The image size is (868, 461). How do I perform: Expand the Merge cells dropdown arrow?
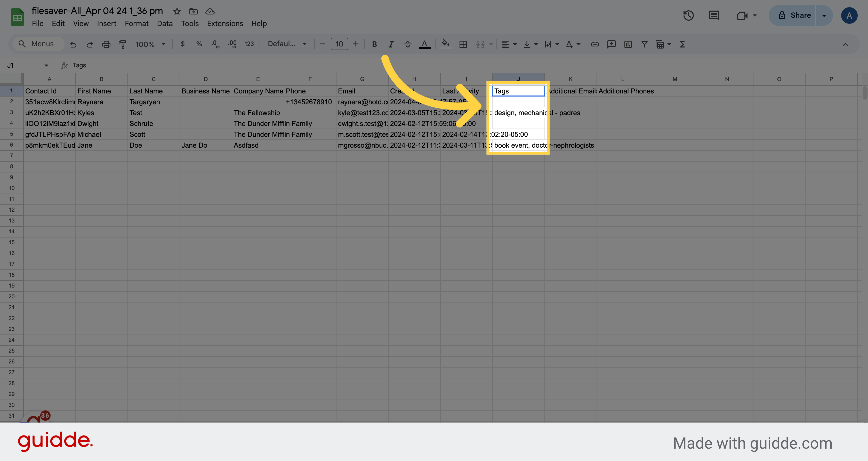coord(491,44)
